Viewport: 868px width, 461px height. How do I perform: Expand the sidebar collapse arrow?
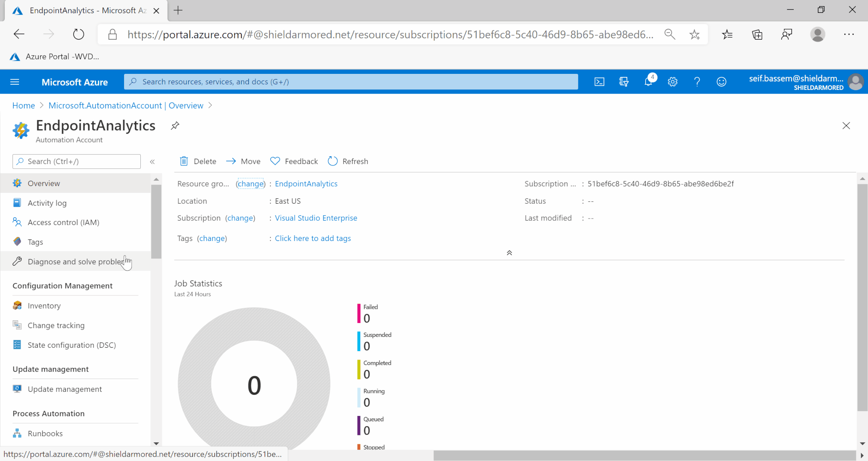point(152,161)
